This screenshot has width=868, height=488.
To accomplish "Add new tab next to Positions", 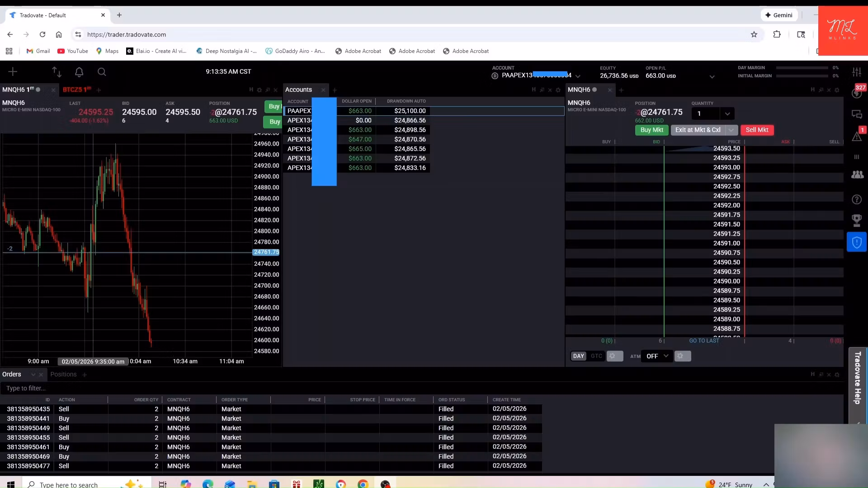I will pyautogui.click(x=85, y=375).
